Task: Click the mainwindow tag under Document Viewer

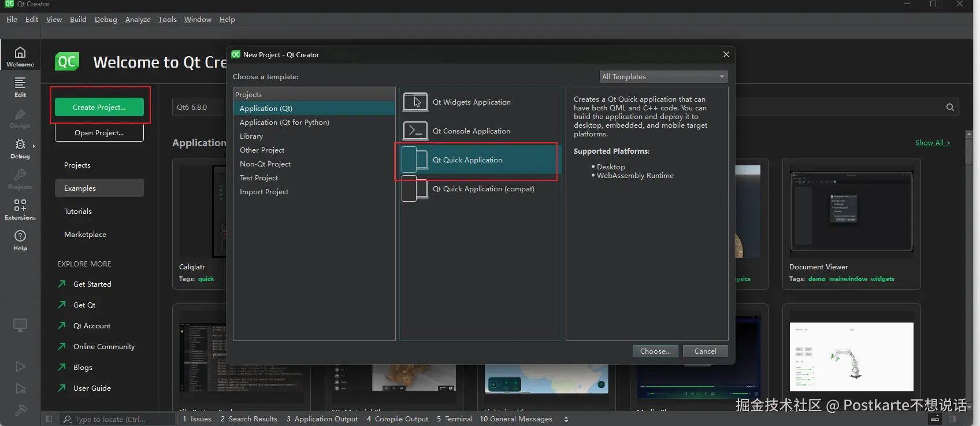Action: tap(848, 279)
